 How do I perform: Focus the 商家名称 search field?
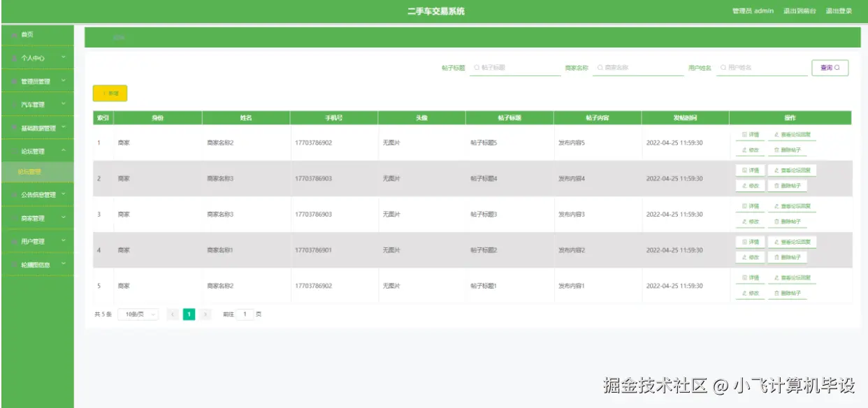pos(638,68)
